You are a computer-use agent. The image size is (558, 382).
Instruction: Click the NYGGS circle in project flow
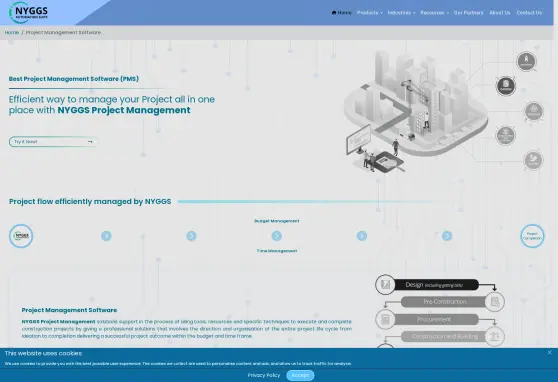pyautogui.click(x=21, y=236)
